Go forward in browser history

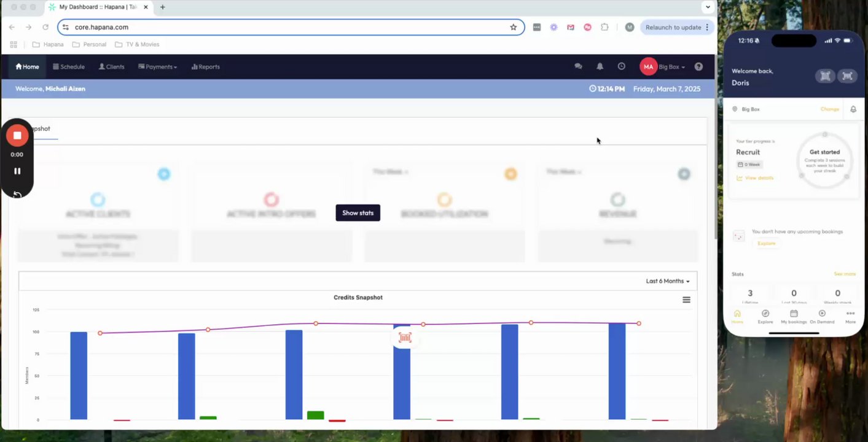[x=28, y=27]
